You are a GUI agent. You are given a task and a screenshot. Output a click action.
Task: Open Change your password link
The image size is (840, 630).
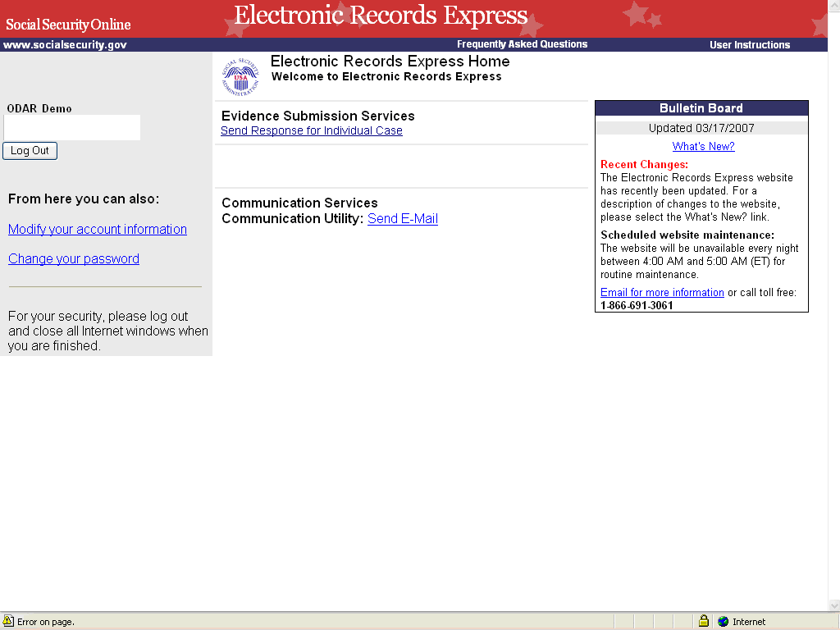tap(74, 258)
